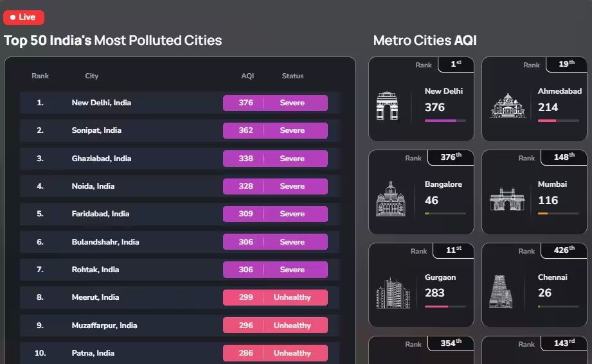Click the 1st rank badge on New Delhi card
The image size is (592, 364).
[x=456, y=64]
